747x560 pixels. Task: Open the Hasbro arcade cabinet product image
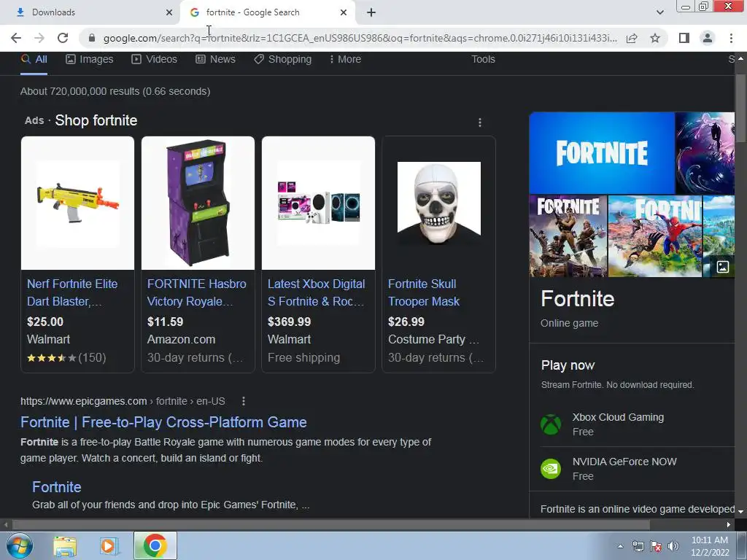tap(198, 203)
